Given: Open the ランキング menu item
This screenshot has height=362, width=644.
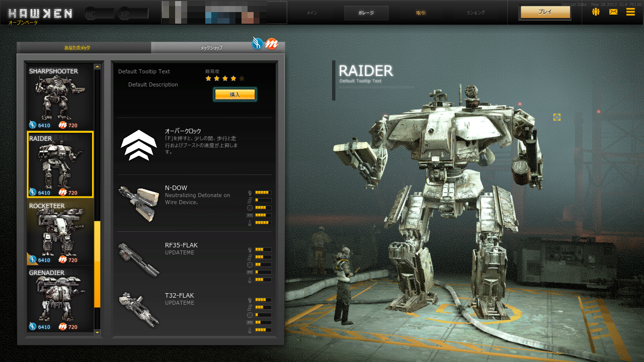Looking at the screenshot, I should [x=475, y=13].
